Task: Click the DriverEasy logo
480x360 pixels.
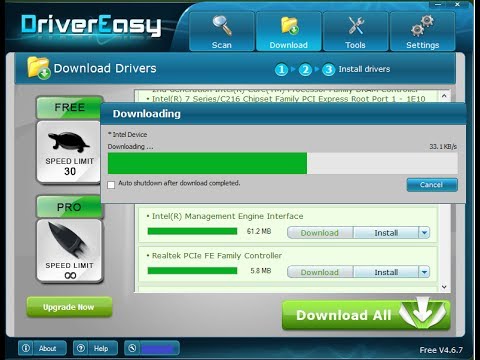Action: pyautogui.click(x=91, y=25)
